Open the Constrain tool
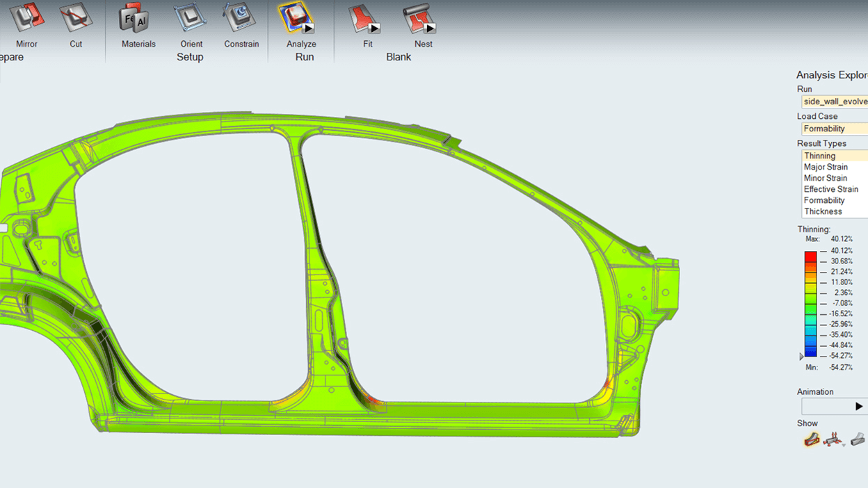Screen dimensions: 868x488 [x=241, y=19]
